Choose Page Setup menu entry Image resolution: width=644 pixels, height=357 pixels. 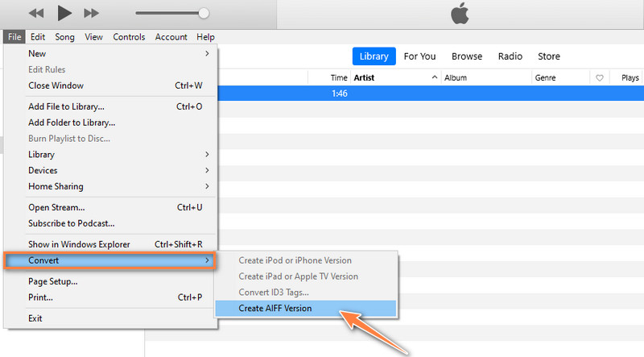click(x=110, y=281)
